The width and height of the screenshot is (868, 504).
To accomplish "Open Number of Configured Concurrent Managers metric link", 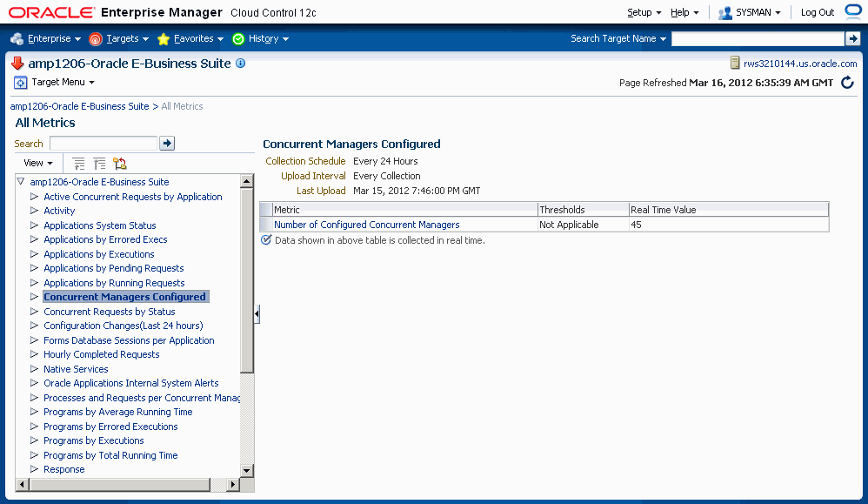I will coord(366,225).
